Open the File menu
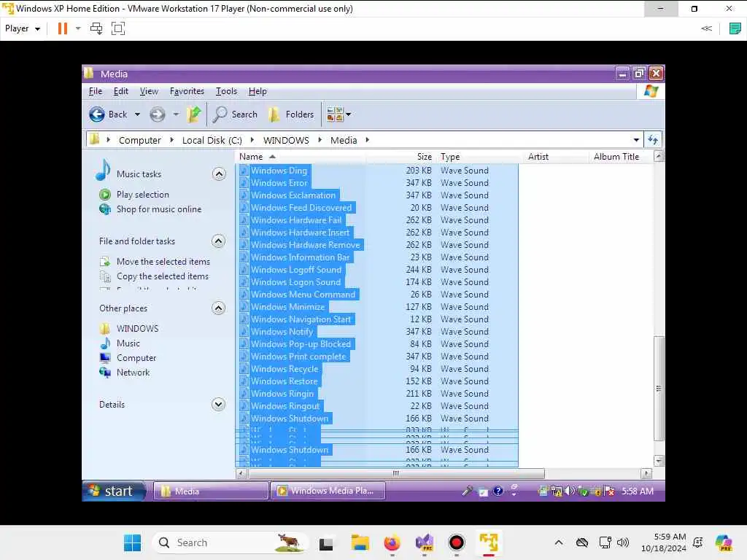This screenshot has height=560, width=747. point(96,91)
